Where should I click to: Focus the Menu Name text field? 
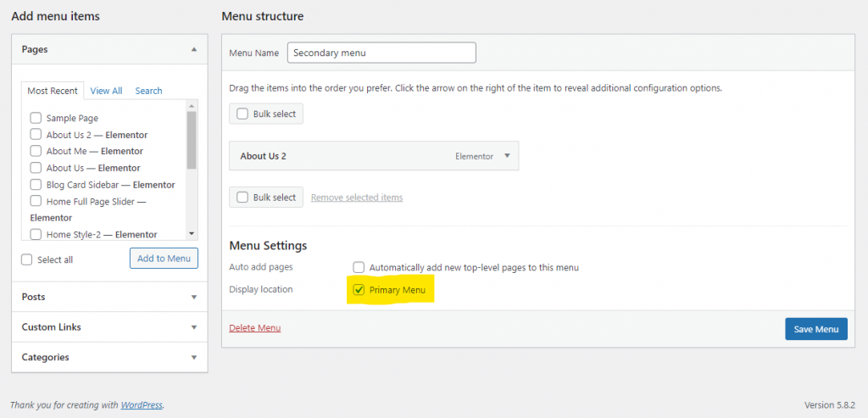[381, 53]
